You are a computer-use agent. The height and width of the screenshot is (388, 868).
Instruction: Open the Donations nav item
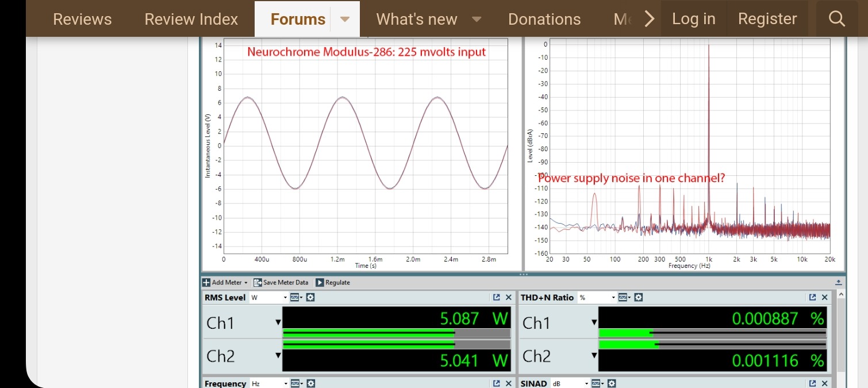(x=544, y=19)
